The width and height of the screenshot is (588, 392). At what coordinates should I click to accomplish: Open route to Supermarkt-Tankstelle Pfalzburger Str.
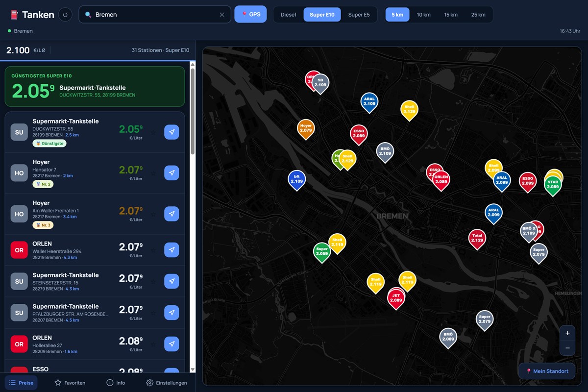[171, 313]
